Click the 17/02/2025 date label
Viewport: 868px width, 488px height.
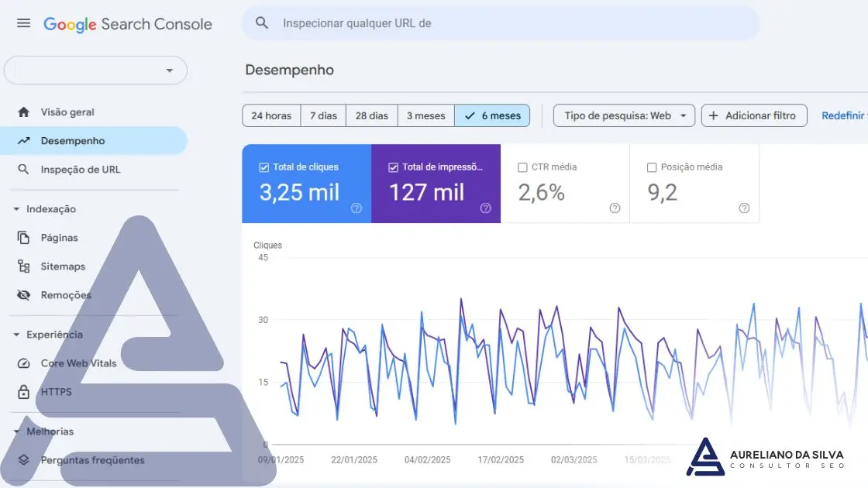tap(501, 460)
